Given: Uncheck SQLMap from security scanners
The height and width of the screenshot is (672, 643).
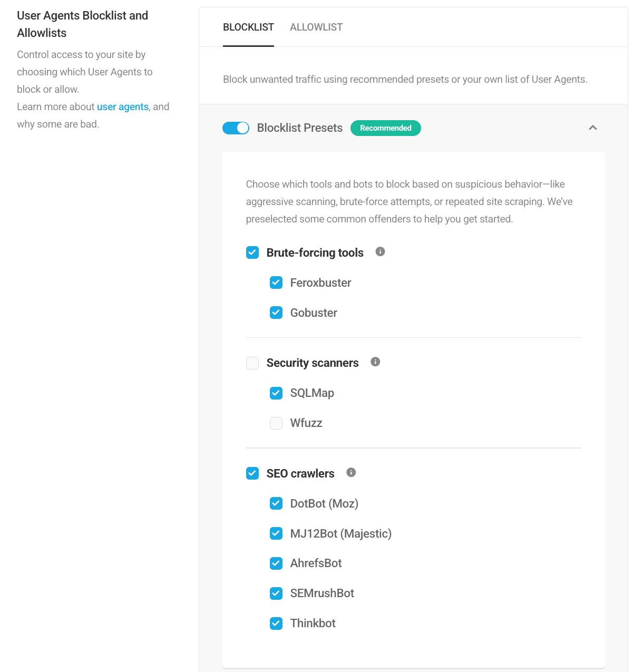Looking at the screenshot, I should tap(276, 393).
